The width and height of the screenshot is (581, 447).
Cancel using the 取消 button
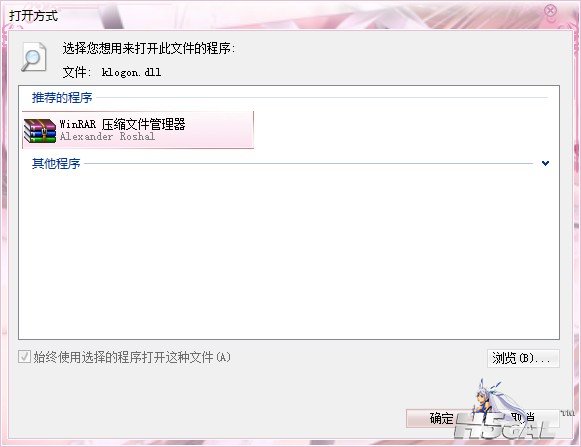tap(524, 418)
